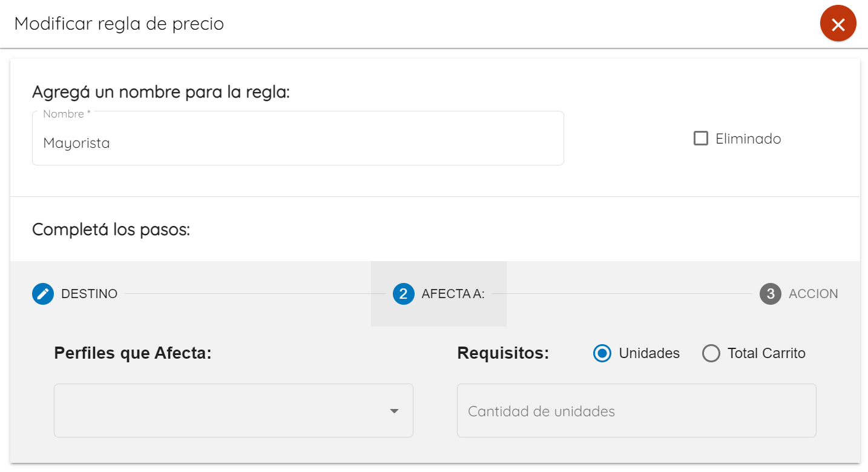Click the dropdown arrow in the Perfiles select
The image size is (868, 472).
click(394, 411)
